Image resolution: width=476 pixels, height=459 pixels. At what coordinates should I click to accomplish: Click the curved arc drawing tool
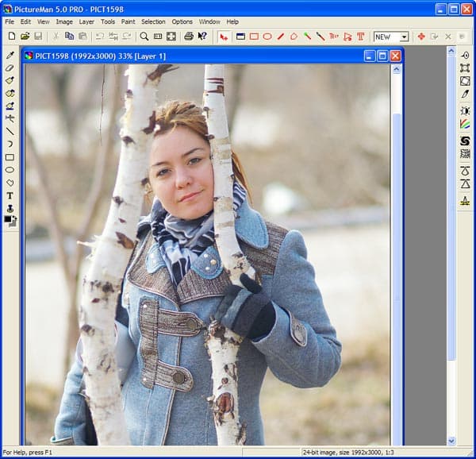click(x=10, y=145)
